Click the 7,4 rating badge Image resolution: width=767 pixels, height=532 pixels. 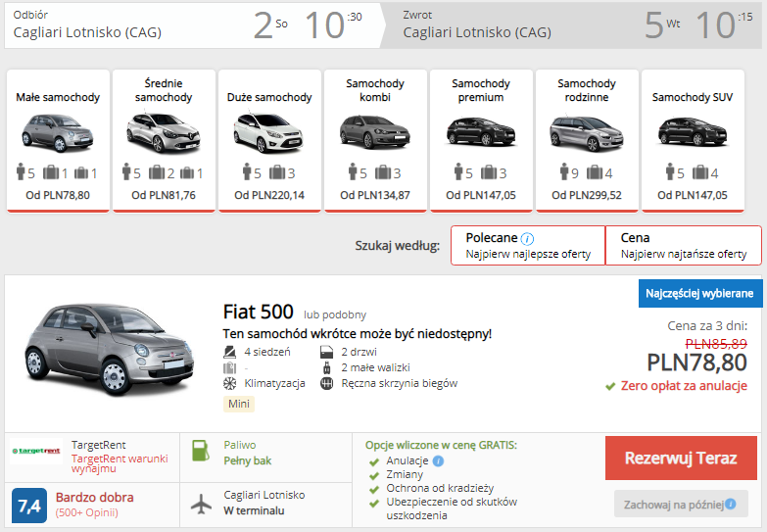point(29,506)
